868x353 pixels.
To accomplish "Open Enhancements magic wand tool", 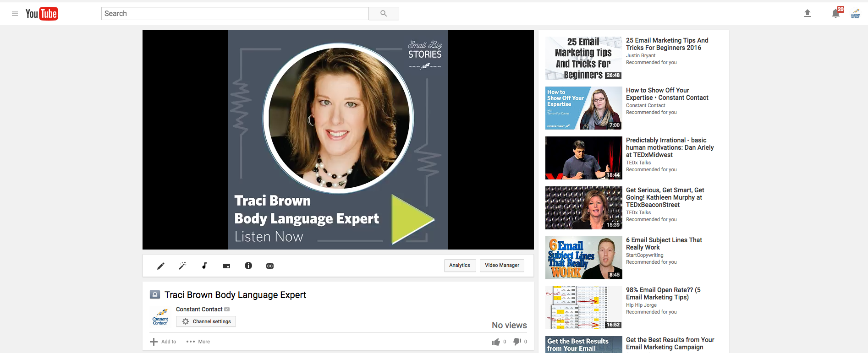I will 182,266.
